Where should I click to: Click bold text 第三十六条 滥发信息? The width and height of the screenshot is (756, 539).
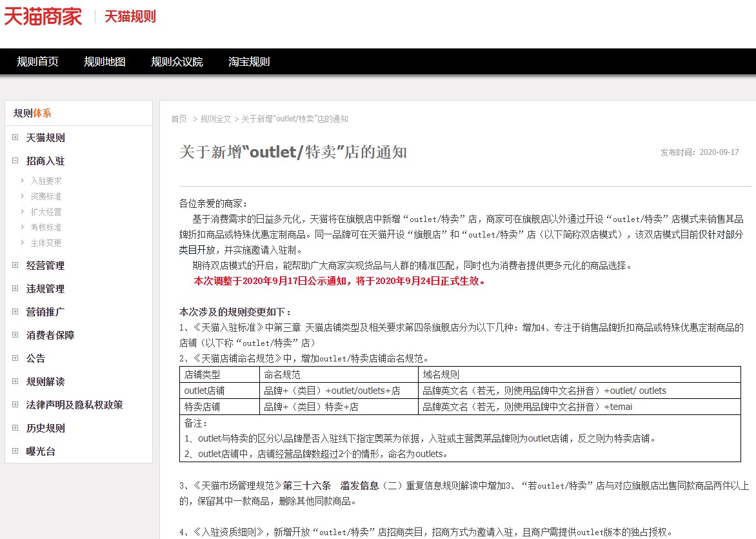[331, 485]
